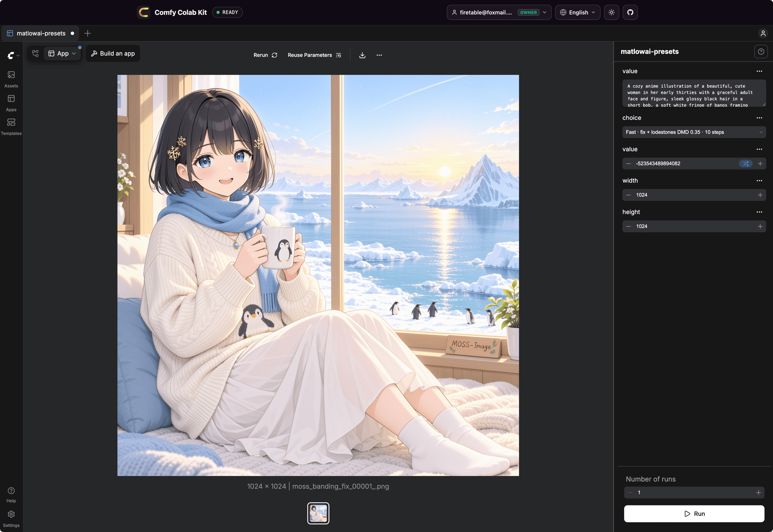
Task: Open the GitHub link icon
Action: point(630,12)
